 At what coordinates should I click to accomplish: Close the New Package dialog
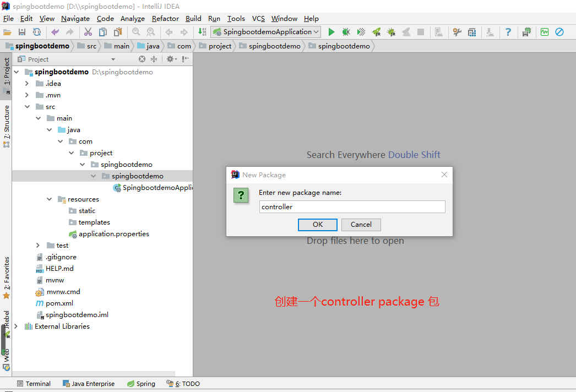pos(444,175)
